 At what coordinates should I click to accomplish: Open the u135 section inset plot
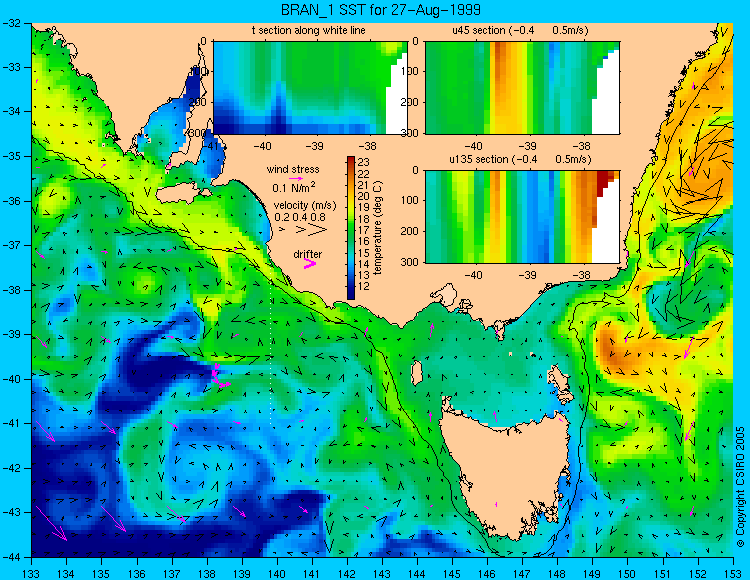[522, 217]
